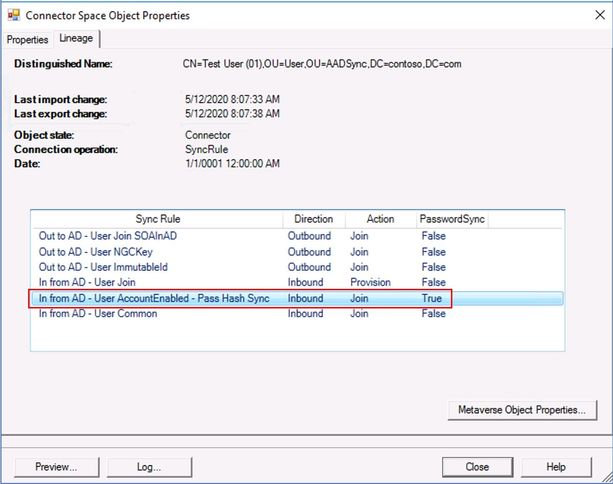Click the Date value 1/1/0001 12:00:00 AM
The height and width of the screenshot is (484, 613).
pyautogui.click(x=232, y=163)
